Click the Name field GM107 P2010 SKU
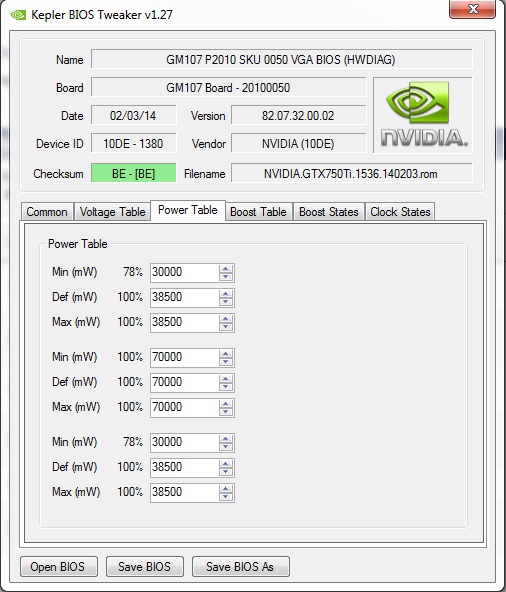The height and width of the screenshot is (592, 506). click(x=281, y=59)
